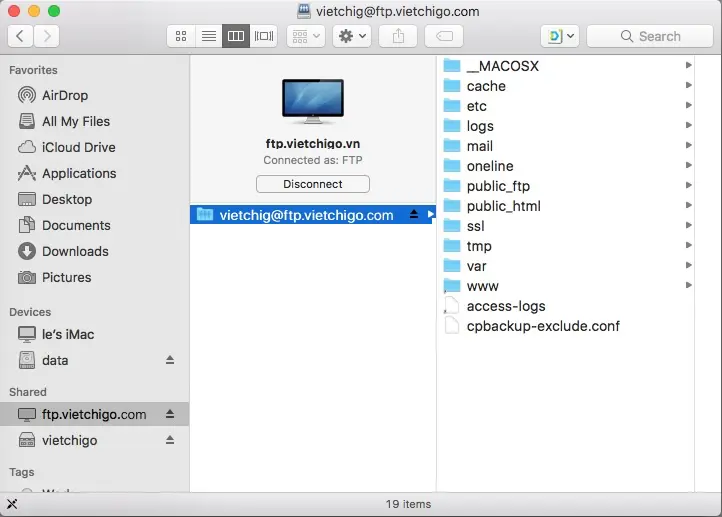Select the cache folder
The height and width of the screenshot is (517, 722).
point(565,86)
